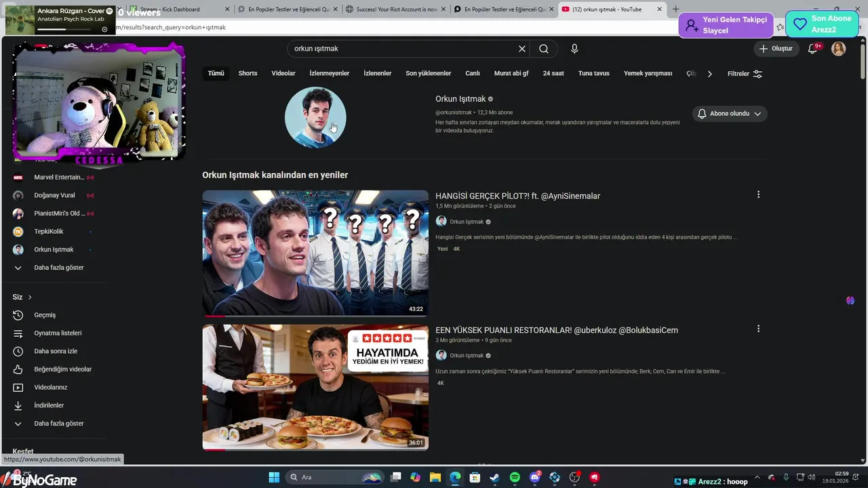Open PianistMiri's Old subscription in the sidebar
Viewport: 868px width, 488px height.
pyautogui.click(x=60, y=213)
